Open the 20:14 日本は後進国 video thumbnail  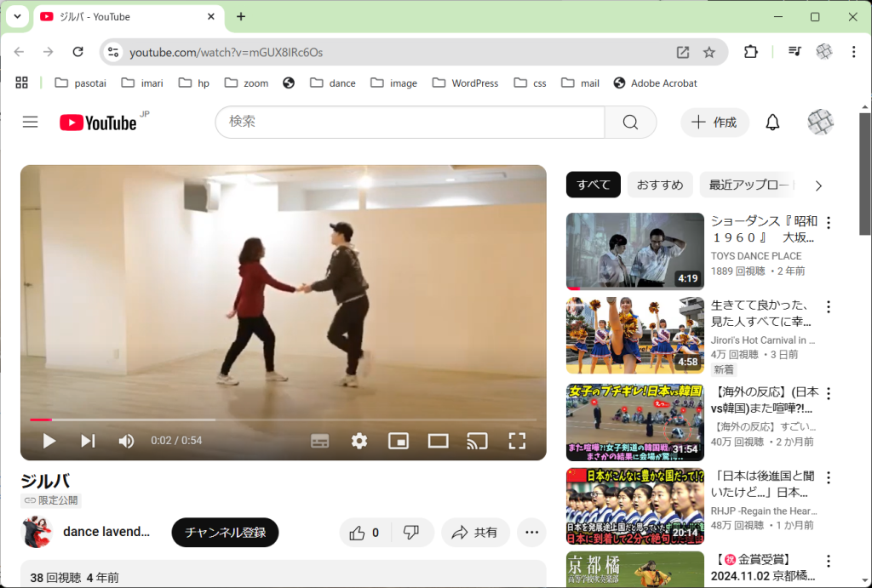pos(635,505)
